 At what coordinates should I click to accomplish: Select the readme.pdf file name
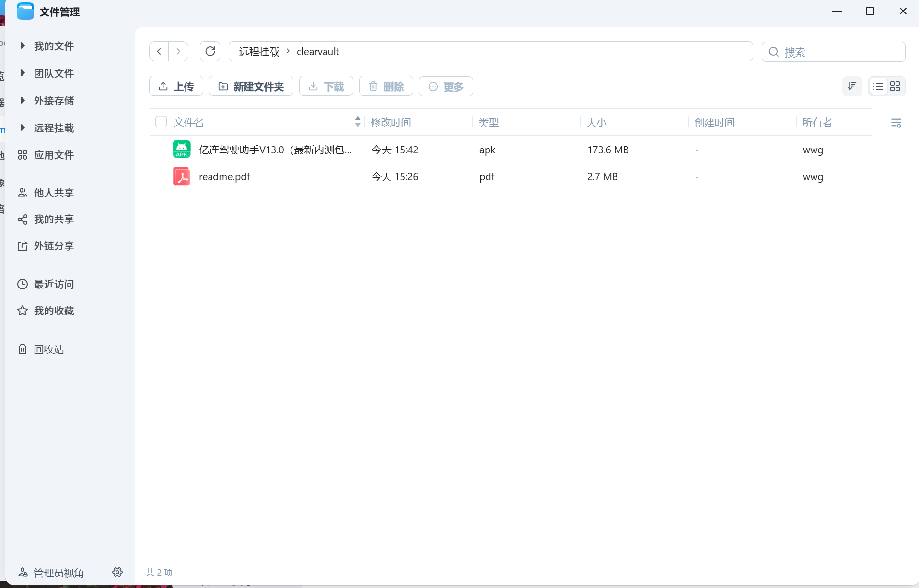(x=224, y=176)
